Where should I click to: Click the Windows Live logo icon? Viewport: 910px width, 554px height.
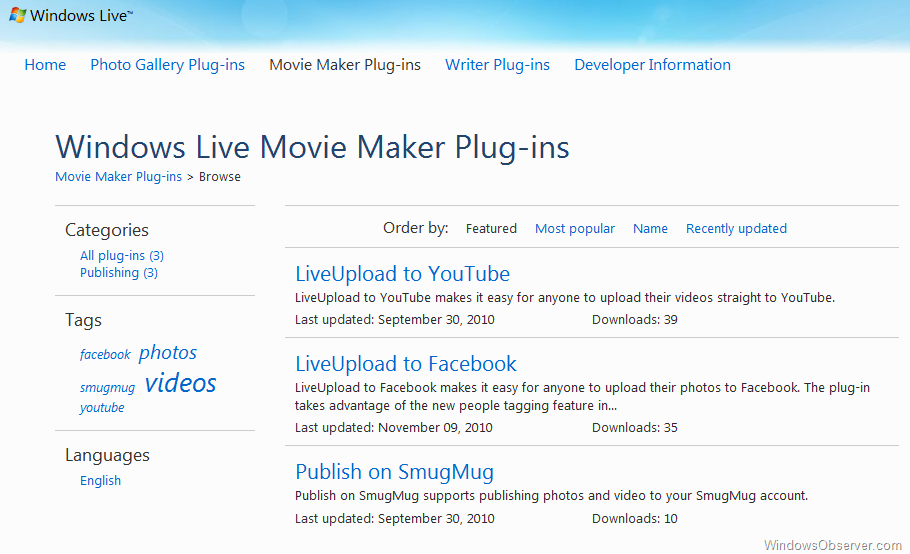17,15
